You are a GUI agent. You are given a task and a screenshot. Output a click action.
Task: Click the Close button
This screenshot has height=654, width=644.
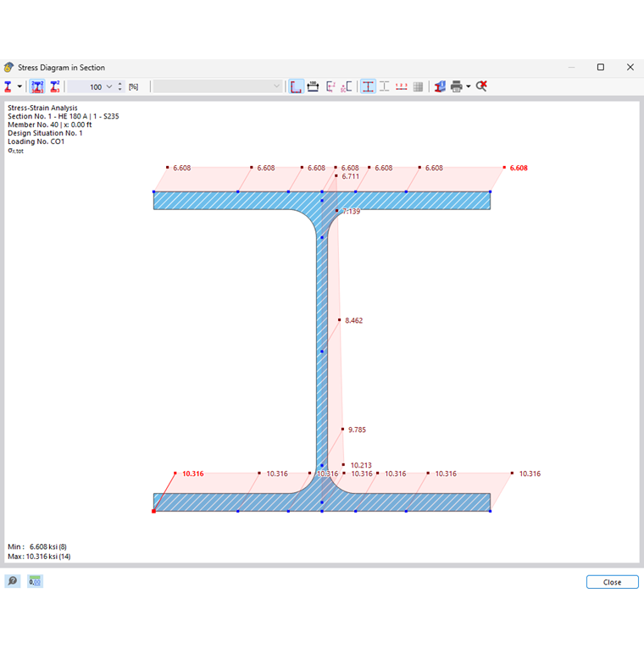613,582
